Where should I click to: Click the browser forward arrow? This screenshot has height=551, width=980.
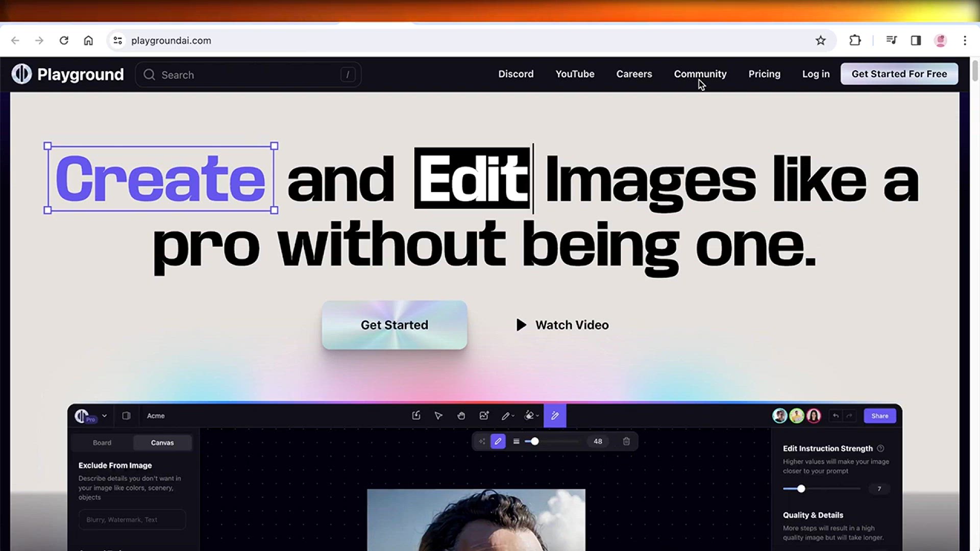pyautogui.click(x=39, y=40)
